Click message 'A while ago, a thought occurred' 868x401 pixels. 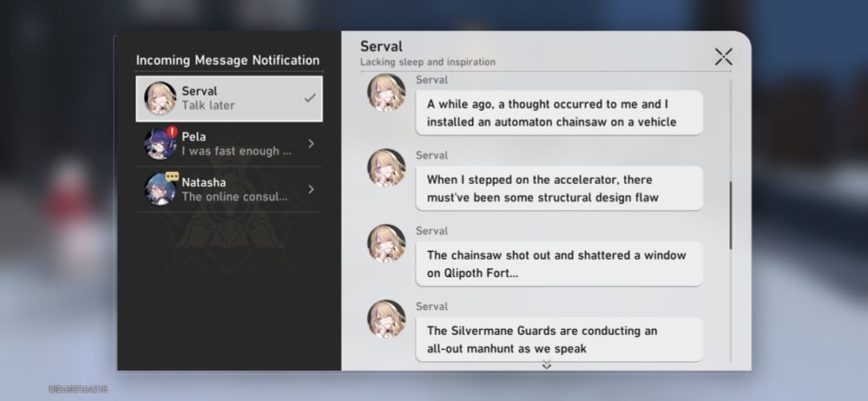[559, 113]
